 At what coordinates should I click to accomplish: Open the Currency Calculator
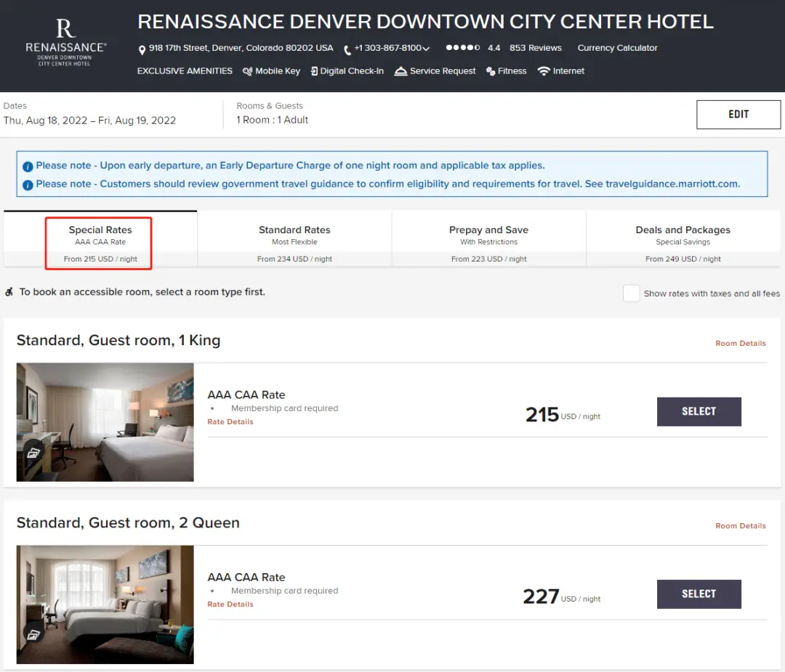pos(617,48)
